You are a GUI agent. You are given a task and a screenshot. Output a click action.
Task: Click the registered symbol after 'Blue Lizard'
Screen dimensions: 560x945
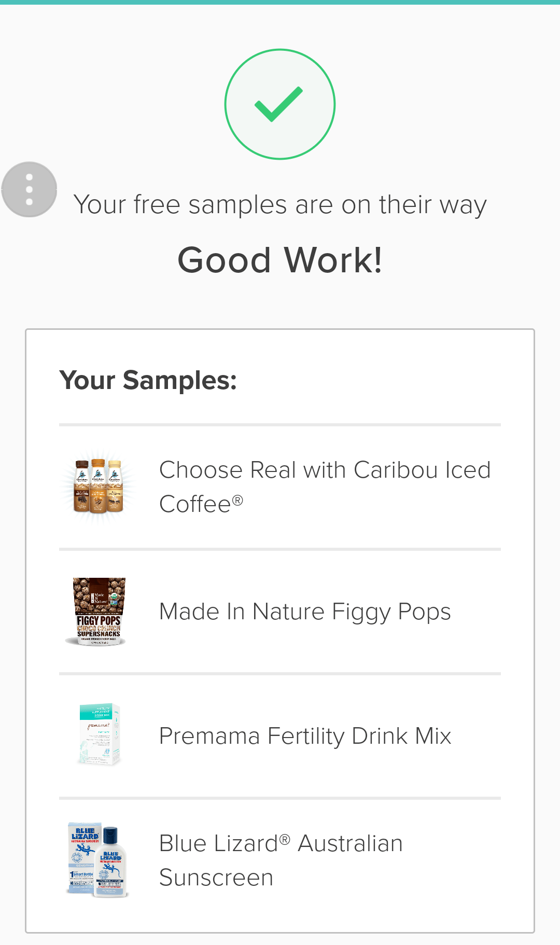tap(285, 839)
